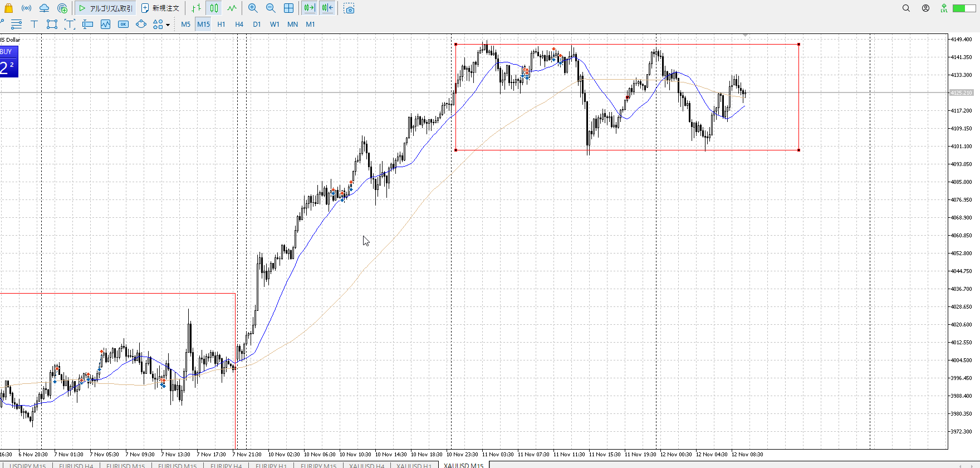Viewport: 980px width, 468px height.
Task: Expand the shapes objects dropdown arrow
Action: click(x=168, y=25)
